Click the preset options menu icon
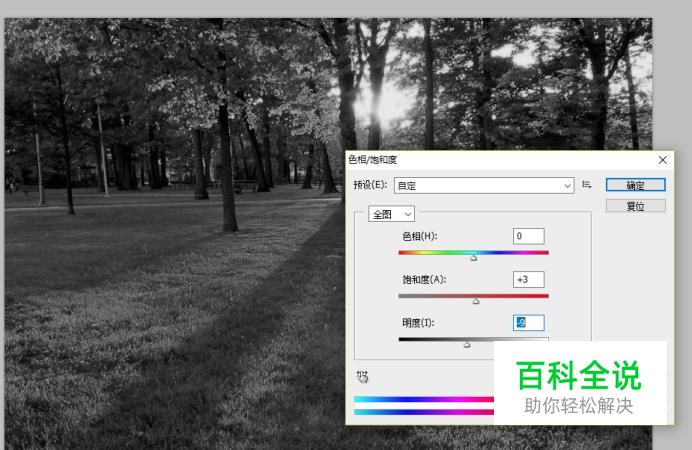 click(586, 184)
